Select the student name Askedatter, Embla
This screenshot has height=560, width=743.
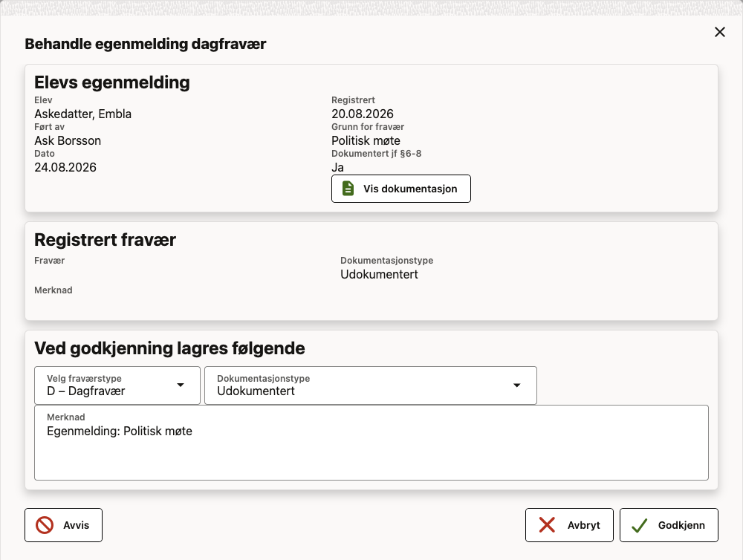pos(83,114)
